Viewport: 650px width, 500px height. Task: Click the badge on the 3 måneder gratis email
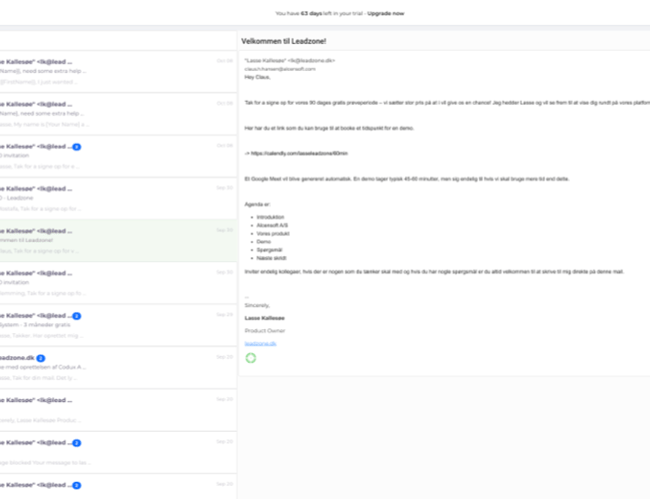[x=77, y=316]
